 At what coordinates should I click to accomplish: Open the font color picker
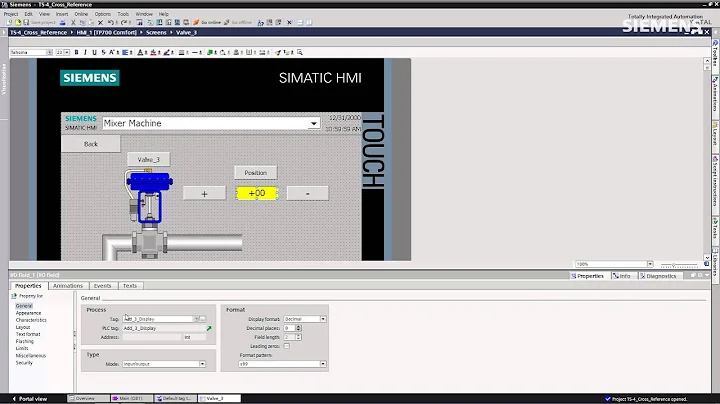(x=141, y=52)
